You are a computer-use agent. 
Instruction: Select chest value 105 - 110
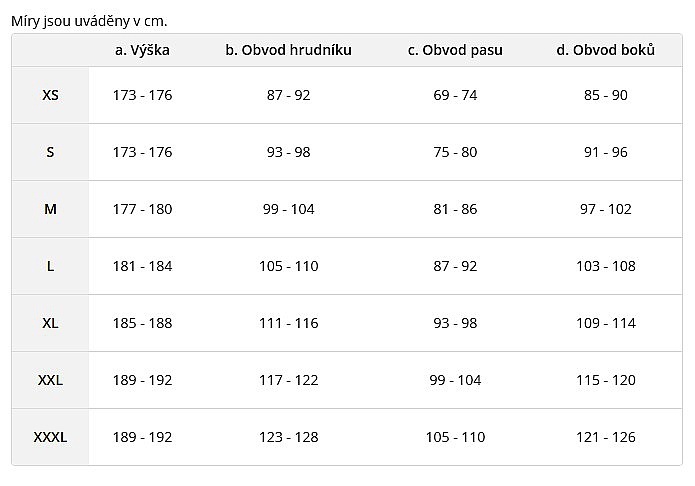(x=289, y=266)
